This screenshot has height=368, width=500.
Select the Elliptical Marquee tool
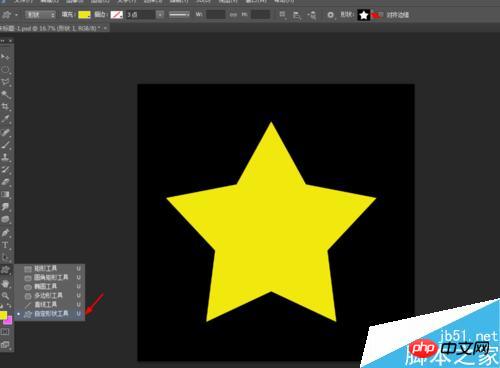click(x=5, y=70)
